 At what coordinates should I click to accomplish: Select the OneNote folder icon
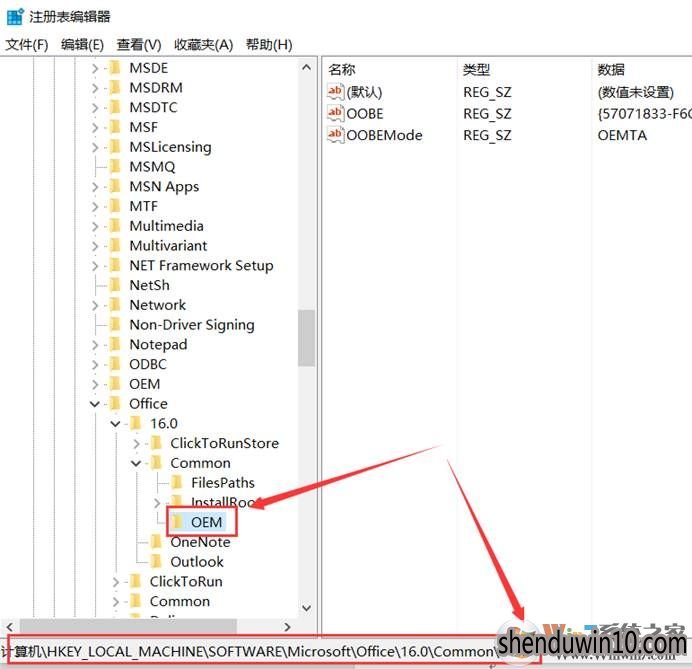(156, 542)
